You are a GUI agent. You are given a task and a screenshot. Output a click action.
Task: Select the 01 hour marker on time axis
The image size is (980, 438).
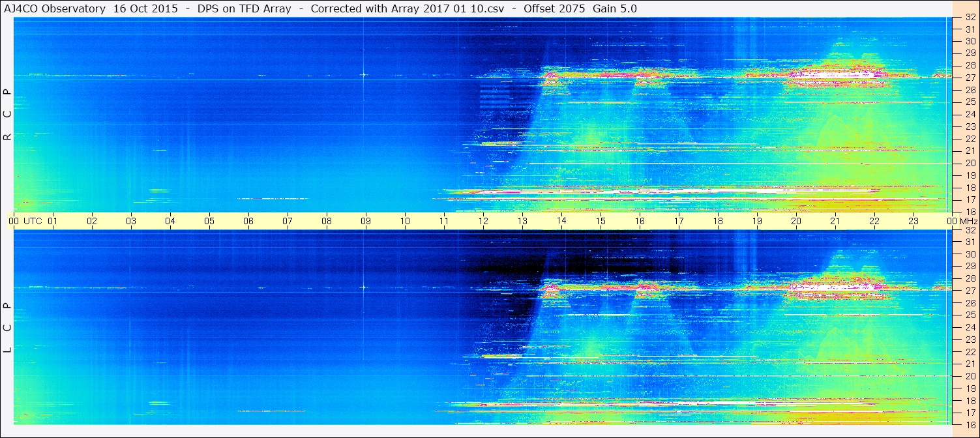tap(53, 221)
